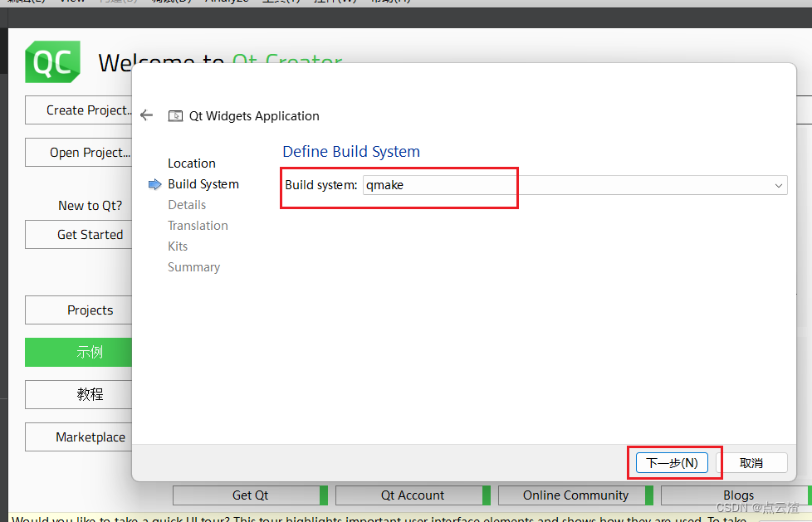Select the Location wizard step
Screen dimensions: 812x522
pos(192,163)
